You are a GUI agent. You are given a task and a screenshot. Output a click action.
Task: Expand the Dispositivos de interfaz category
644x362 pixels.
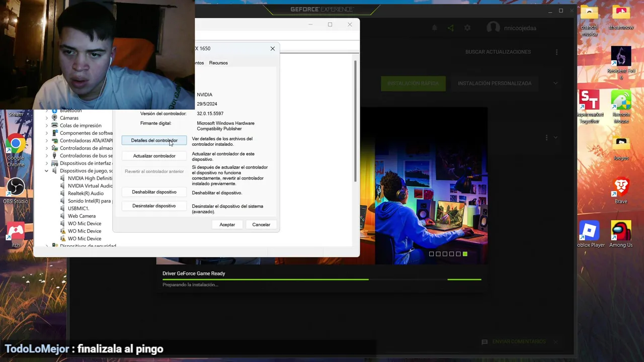coord(47,163)
